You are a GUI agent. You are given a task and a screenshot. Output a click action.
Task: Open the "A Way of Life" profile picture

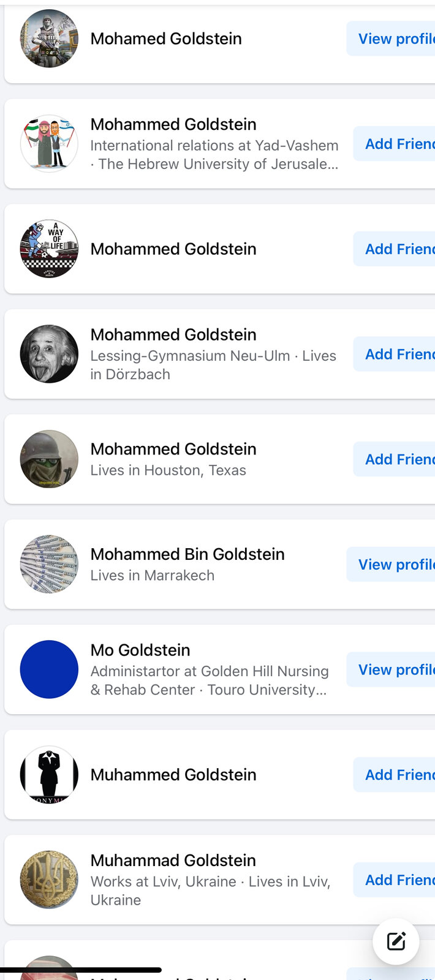[x=49, y=249]
